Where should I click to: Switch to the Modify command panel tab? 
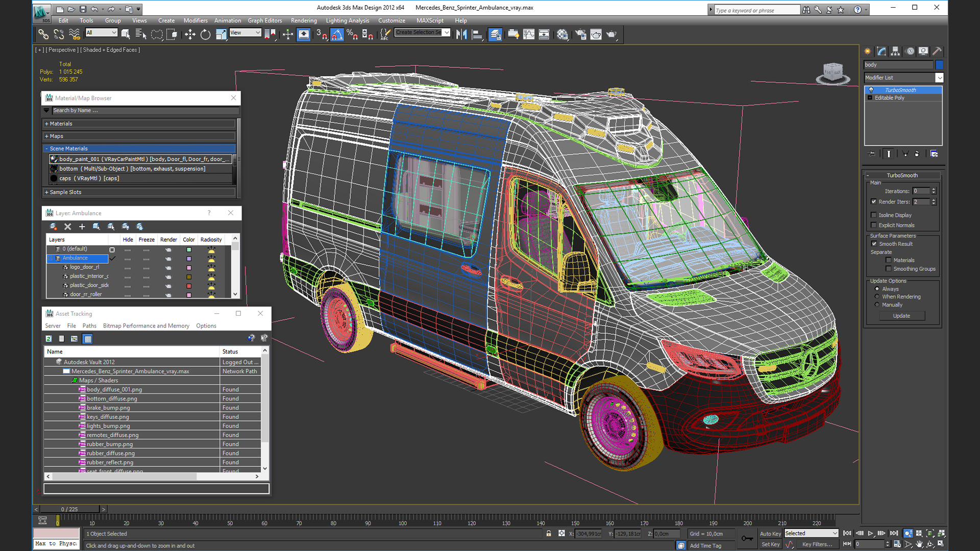pyautogui.click(x=881, y=51)
